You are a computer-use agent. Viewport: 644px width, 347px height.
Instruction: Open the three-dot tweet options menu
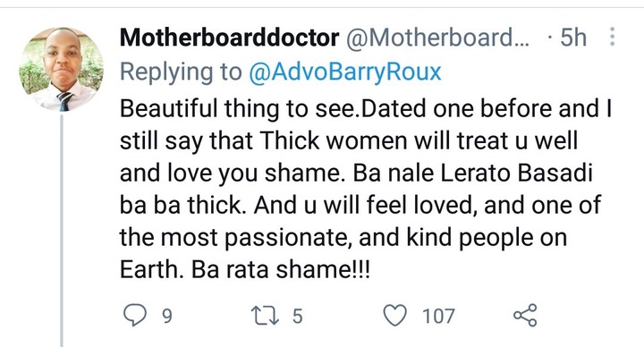point(612,37)
